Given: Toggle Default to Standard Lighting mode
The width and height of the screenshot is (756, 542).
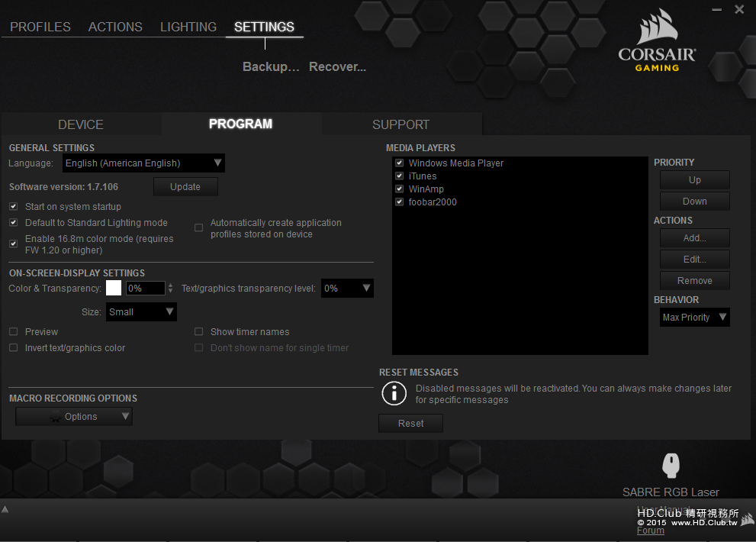Looking at the screenshot, I should (x=14, y=222).
